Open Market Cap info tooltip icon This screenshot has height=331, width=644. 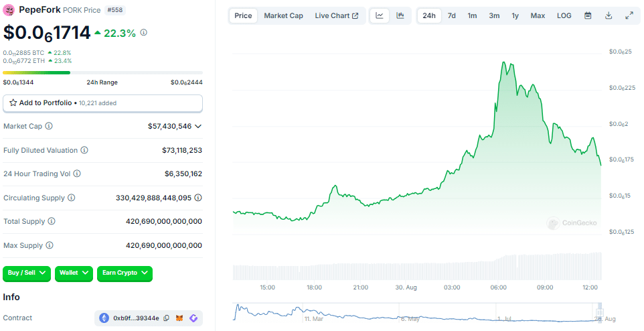49,126
